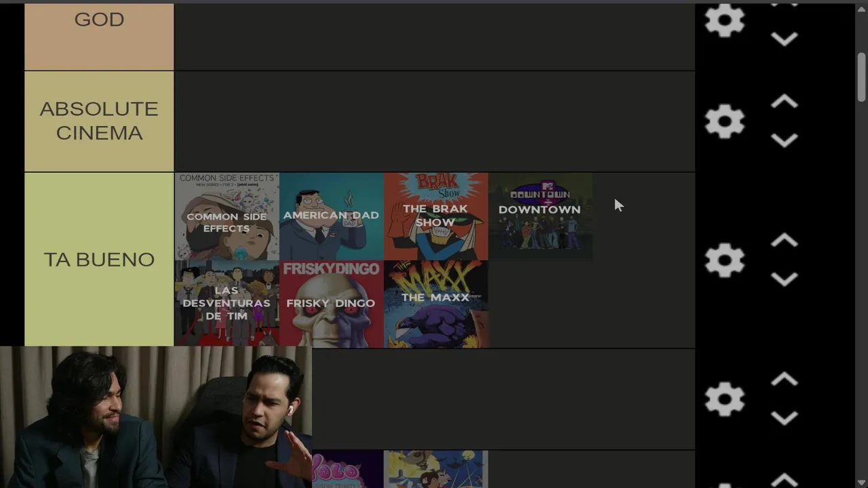Screen dimensions: 868x488
Task: Select the American Dad thumbnail
Action: click(331, 216)
